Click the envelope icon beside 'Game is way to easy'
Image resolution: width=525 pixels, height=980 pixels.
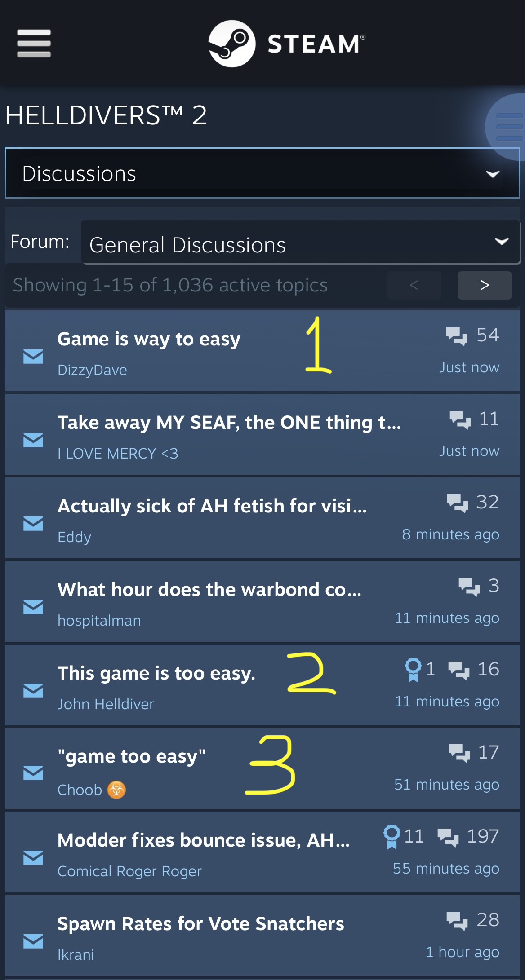[33, 357]
